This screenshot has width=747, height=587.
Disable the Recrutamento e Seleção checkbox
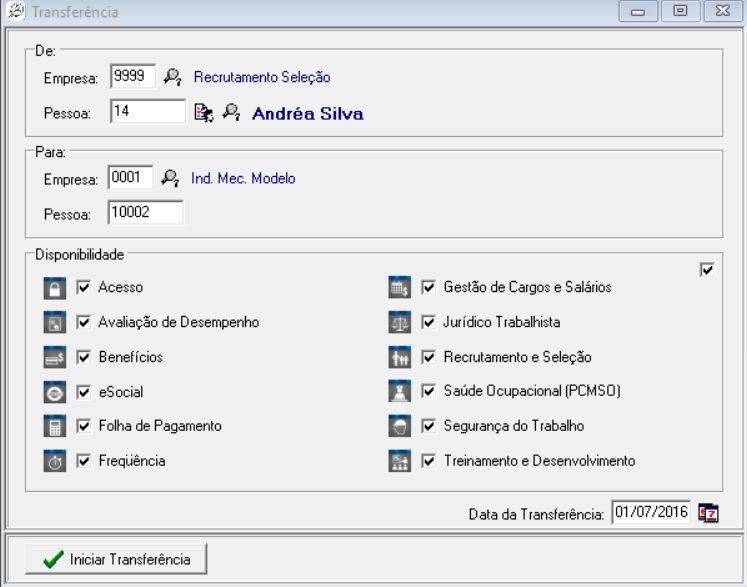point(429,357)
